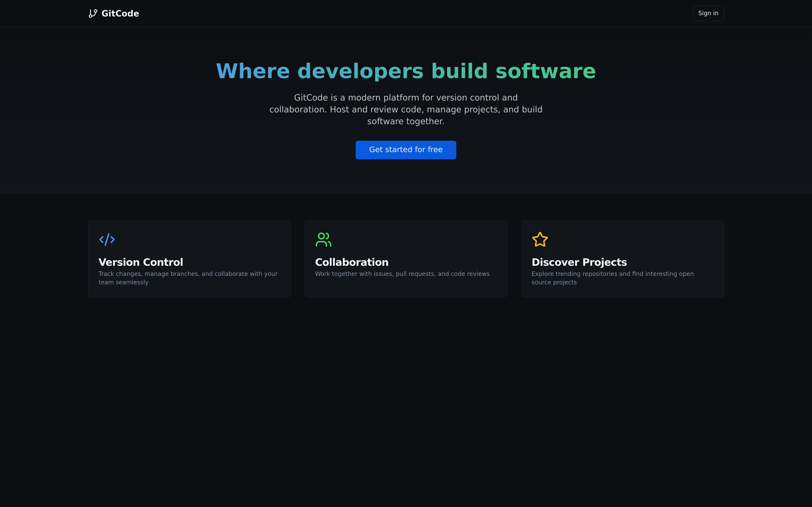The width and height of the screenshot is (812, 507).
Task: Click the GitCode branch logo icon
Action: [x=93, y=13]
